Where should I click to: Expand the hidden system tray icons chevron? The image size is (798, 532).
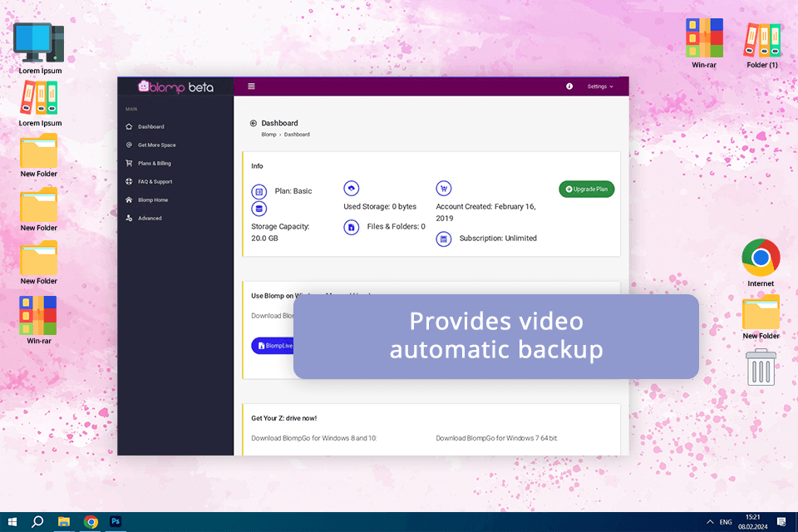[710, 522]
